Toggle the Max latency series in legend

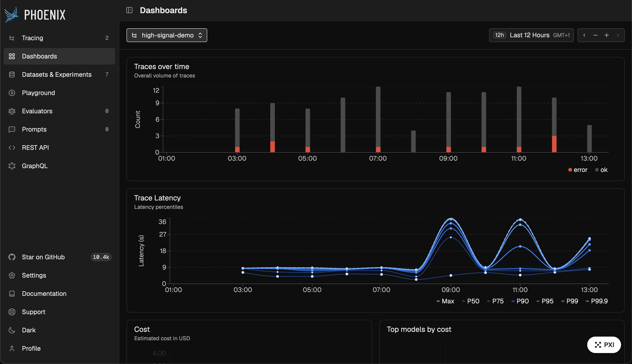(x=445, y=301)
